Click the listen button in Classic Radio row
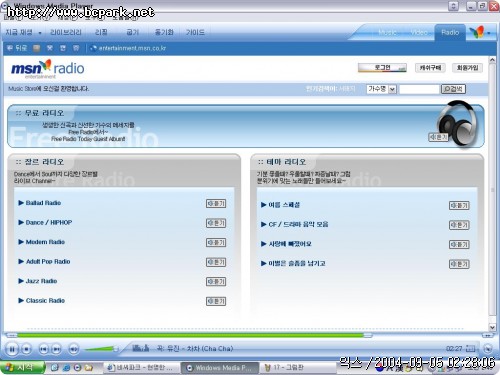Screen dimensions: 500x375 [x=216, y=301]
